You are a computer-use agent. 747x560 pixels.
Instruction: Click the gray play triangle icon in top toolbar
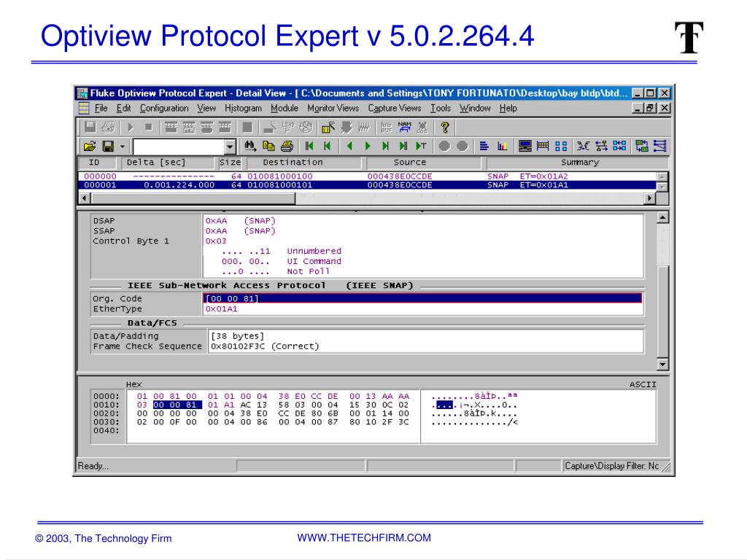coord(131,127)
